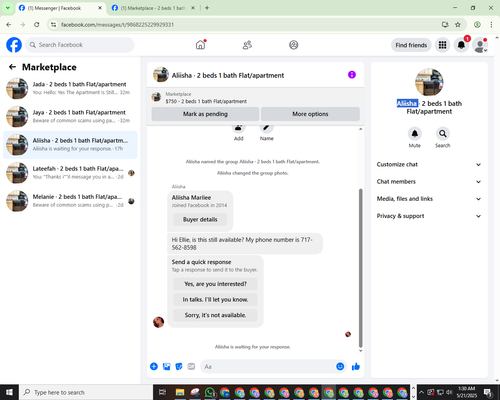Click the browser address bar URL
This screenshot has height=400, width=500.
point(117,25)
